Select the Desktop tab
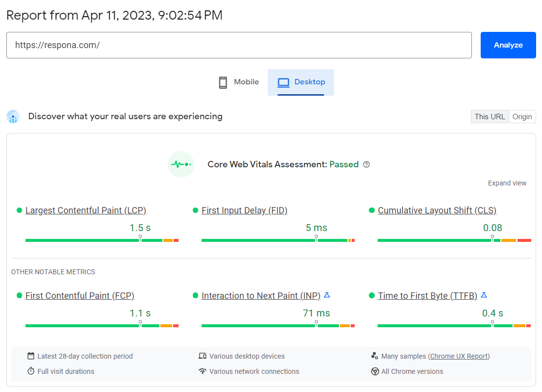 pos(301,82)
